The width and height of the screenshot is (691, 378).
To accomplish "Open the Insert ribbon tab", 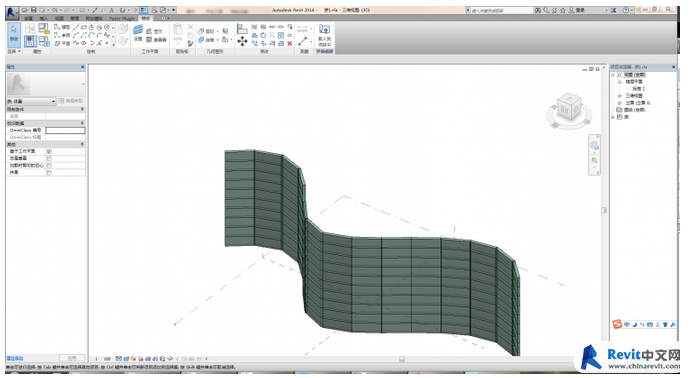I will pyautogui.click(x=44, y=18).
